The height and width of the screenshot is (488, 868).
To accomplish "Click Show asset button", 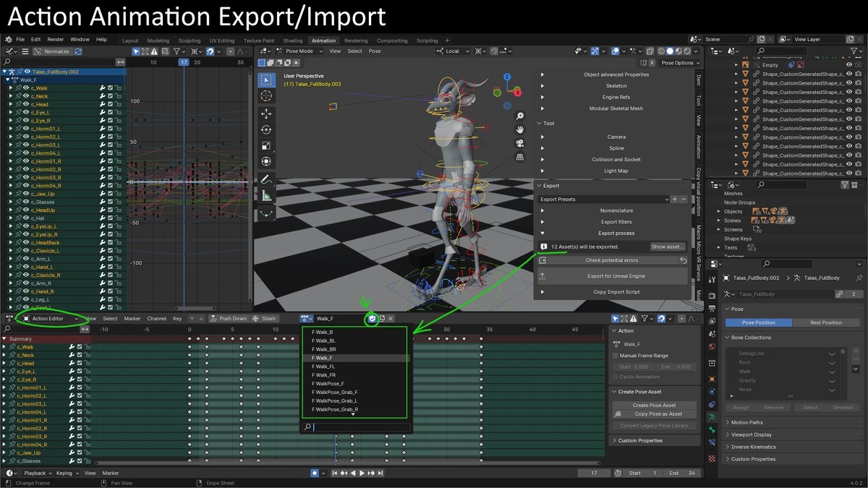I will coord(668,247).
